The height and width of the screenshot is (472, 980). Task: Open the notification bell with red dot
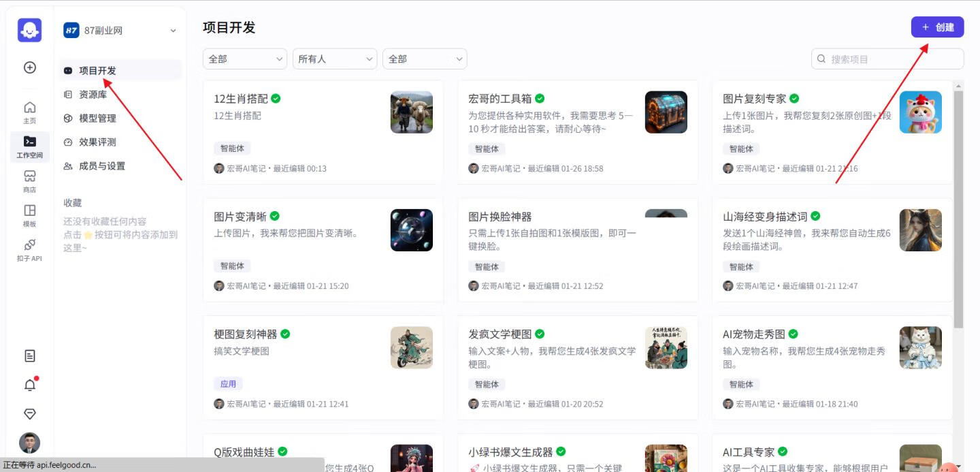(x=29, y=385)
